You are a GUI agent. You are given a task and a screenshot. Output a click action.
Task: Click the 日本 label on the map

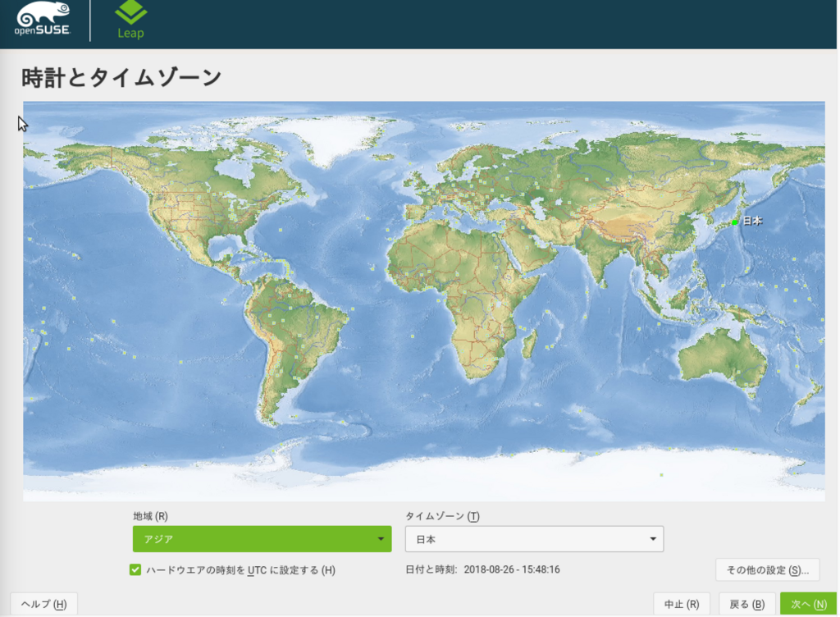click(x=752, y=221)
